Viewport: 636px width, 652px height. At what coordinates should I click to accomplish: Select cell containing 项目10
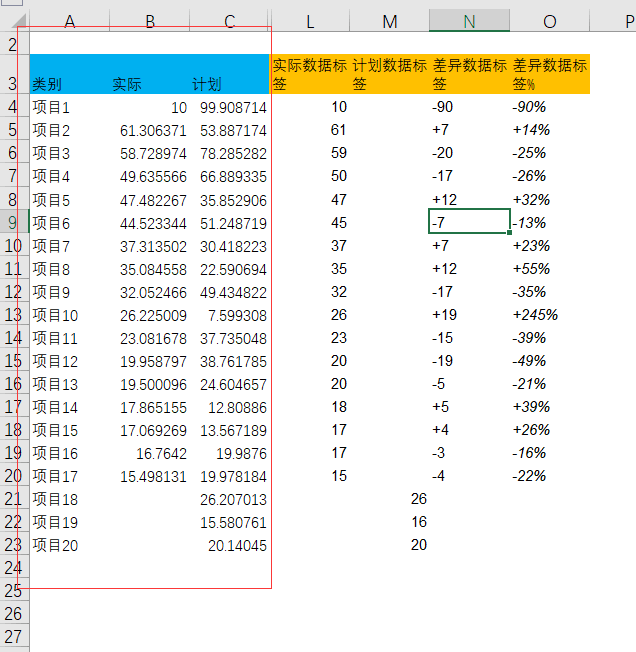(x=69, y=315)
